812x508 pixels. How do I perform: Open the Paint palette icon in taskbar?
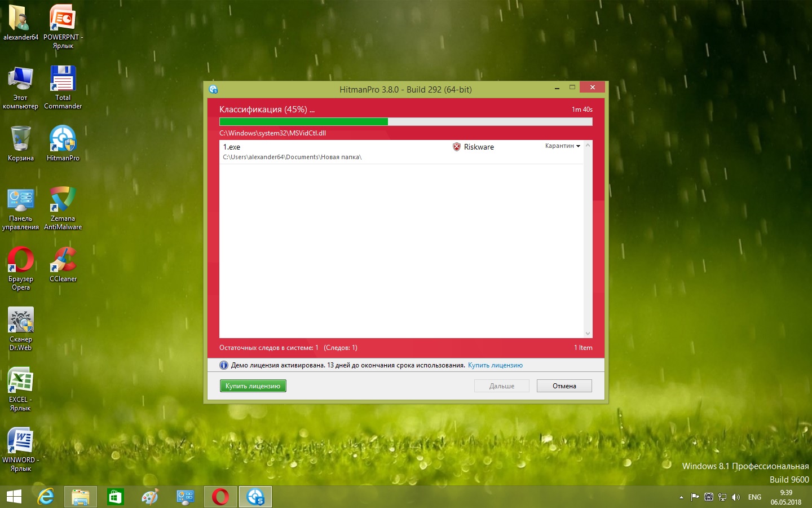[150, 497]
